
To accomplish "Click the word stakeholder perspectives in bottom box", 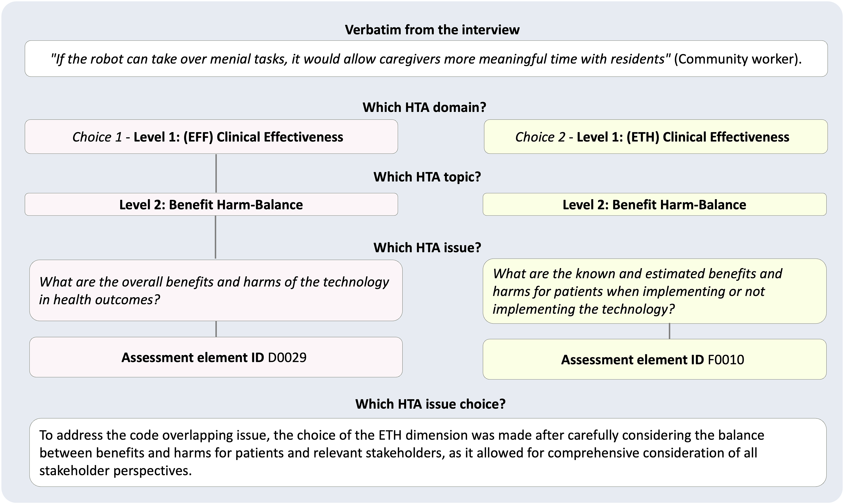I will [115, 471].
